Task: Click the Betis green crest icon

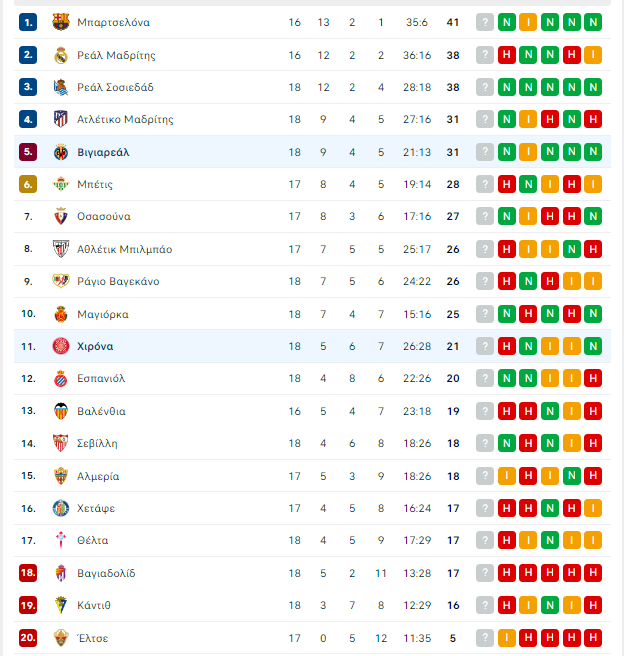Action: [x=61, y=184]
